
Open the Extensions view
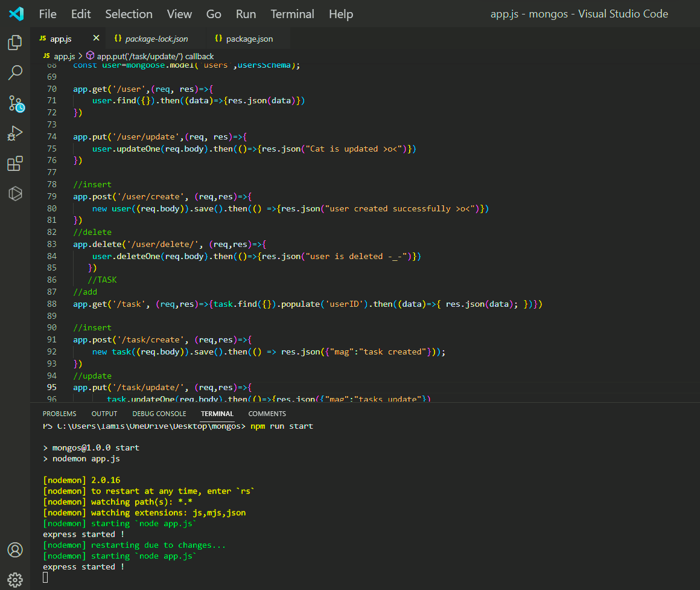pyautogui.click(x=15, y=164)
